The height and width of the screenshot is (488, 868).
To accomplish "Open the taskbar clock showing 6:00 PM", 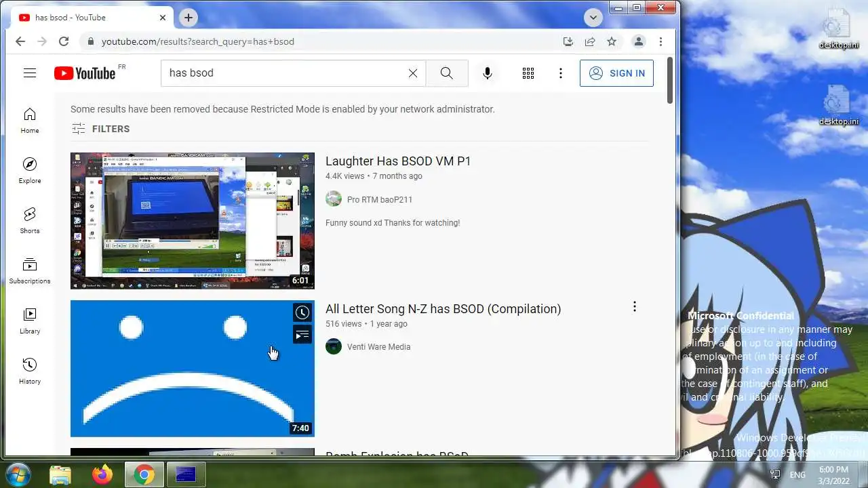I will [833, 474].
